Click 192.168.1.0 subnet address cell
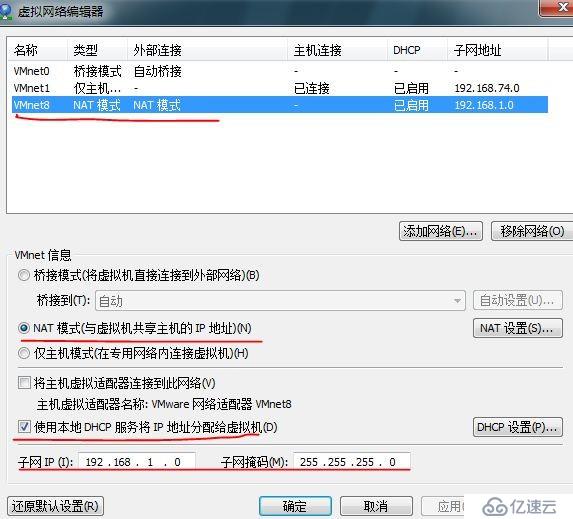The width and height of the screenshot is (573, 519). pyautogui.click(x=484, y=105)
